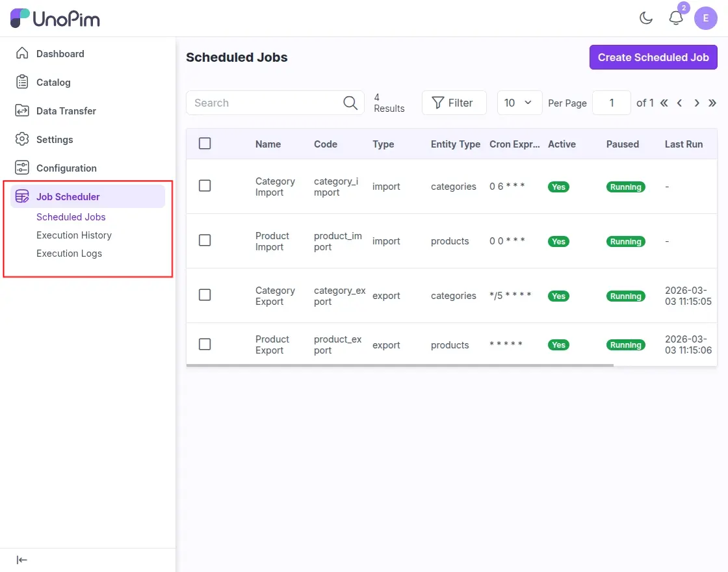This screenshot has height=572, width=728.
Task: Toggle dark mode moon icon
Action: click(646, 18)
